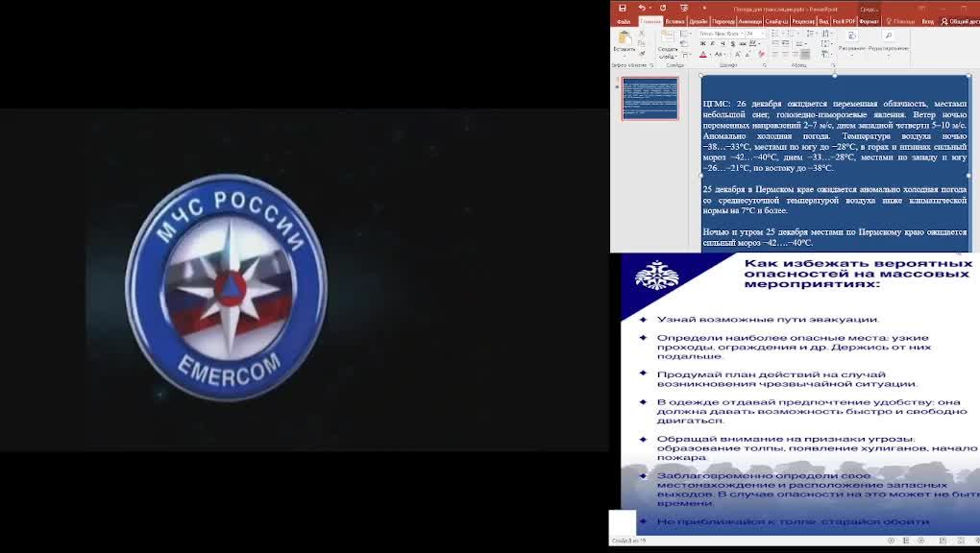
Task: Open the character spacing dropdown
Action: coord(754,44)
